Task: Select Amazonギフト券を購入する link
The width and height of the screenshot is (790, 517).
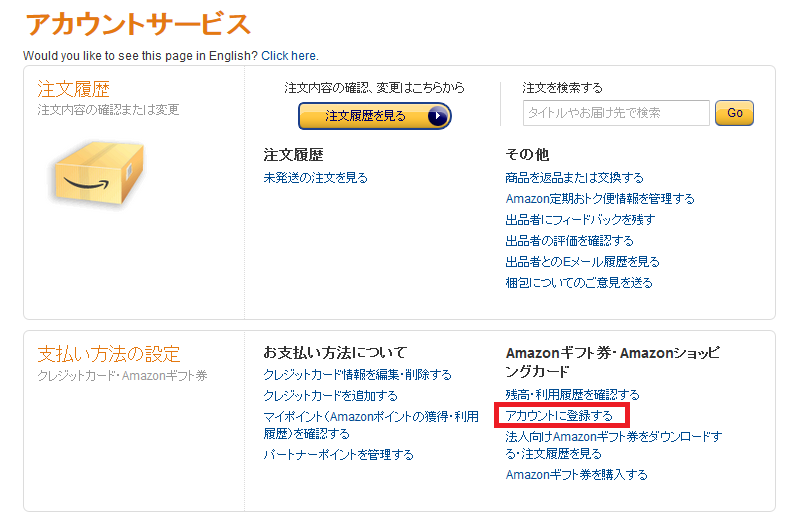Action: point(576,475)
